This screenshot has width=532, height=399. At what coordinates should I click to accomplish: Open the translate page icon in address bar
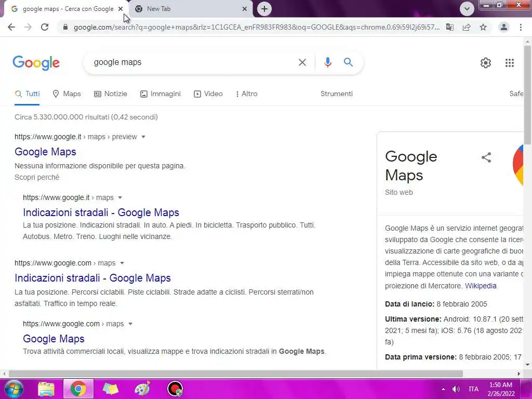point(449,27)
